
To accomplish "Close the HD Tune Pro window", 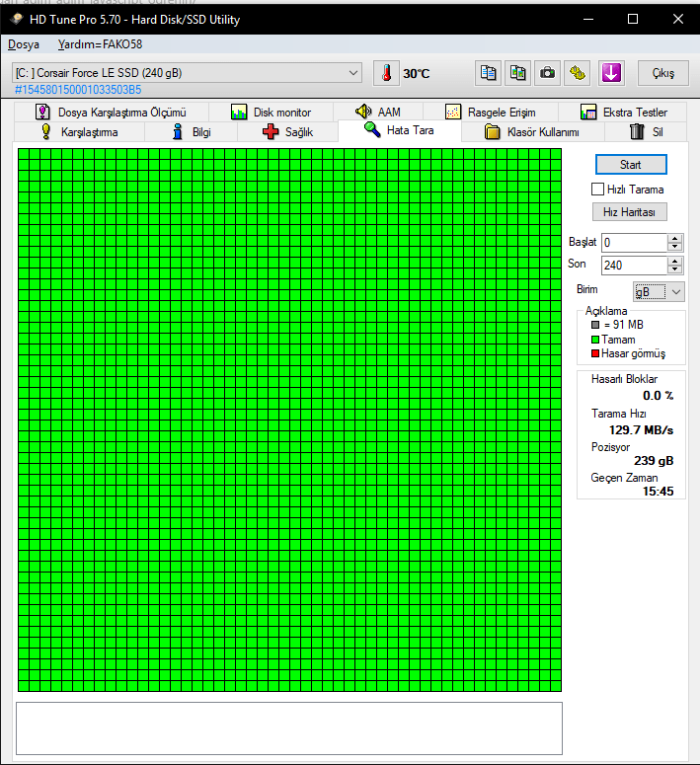I will coord(677,19).
